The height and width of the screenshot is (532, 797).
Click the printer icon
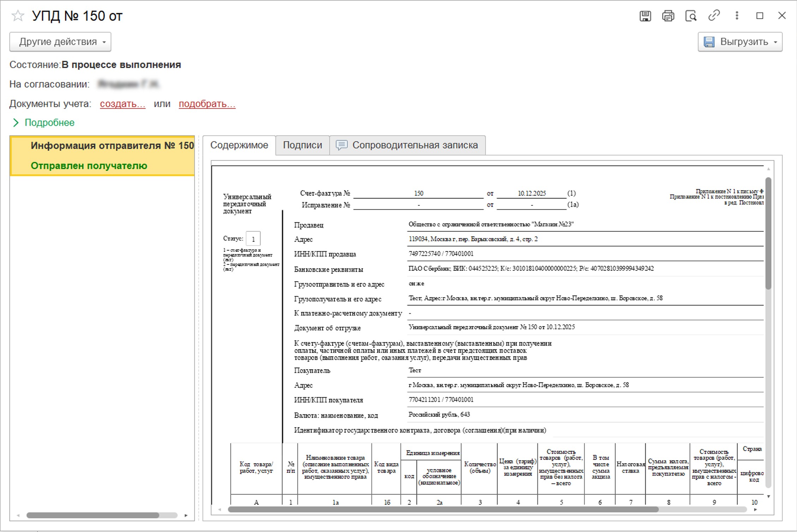(668, 16)
